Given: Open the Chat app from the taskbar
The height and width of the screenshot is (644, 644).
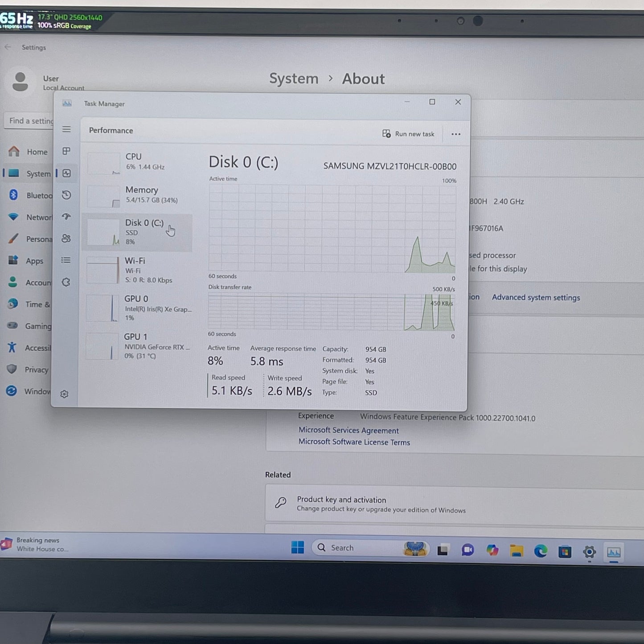Looking at the screenshot, I should (x=468, y=550).
